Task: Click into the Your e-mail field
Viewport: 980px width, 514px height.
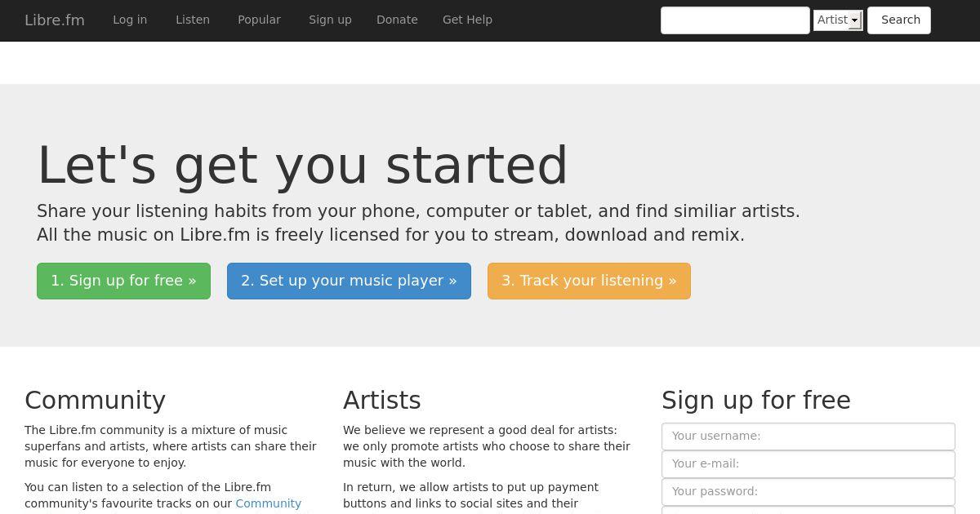Action: [808, 464]
